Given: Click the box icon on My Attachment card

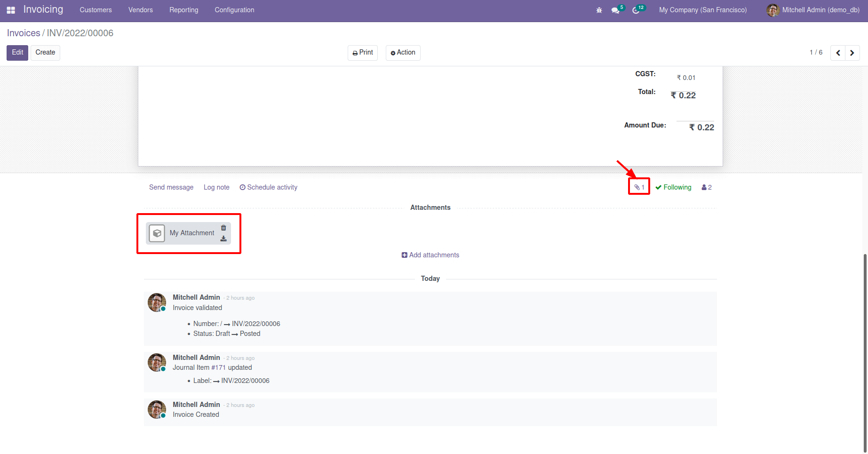Looking at the screenshot, I should (x=157, y=233).
